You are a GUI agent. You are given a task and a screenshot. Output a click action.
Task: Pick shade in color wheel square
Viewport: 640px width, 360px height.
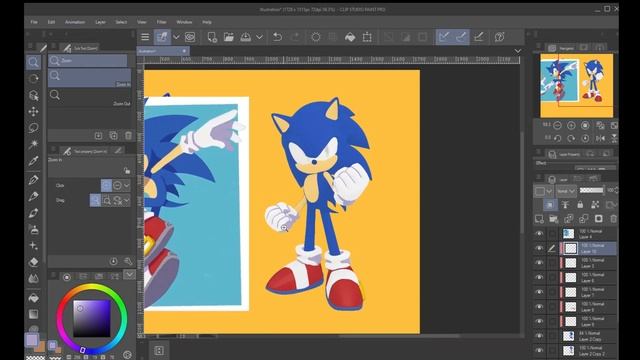91,318
